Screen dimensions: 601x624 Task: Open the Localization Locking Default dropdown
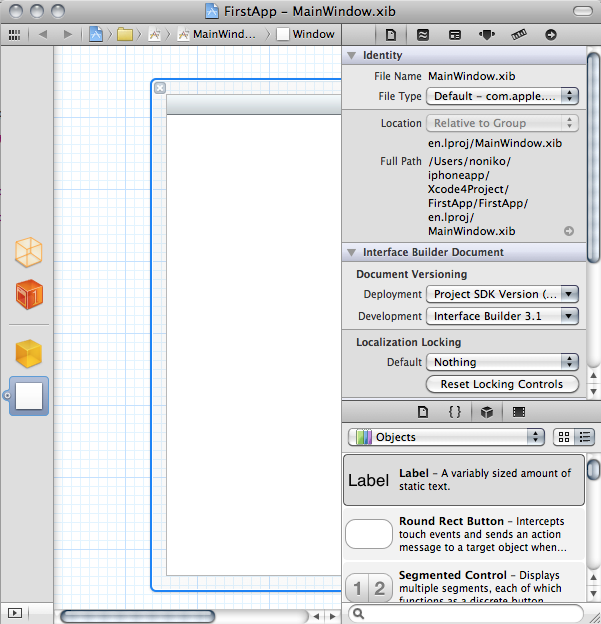502,362
